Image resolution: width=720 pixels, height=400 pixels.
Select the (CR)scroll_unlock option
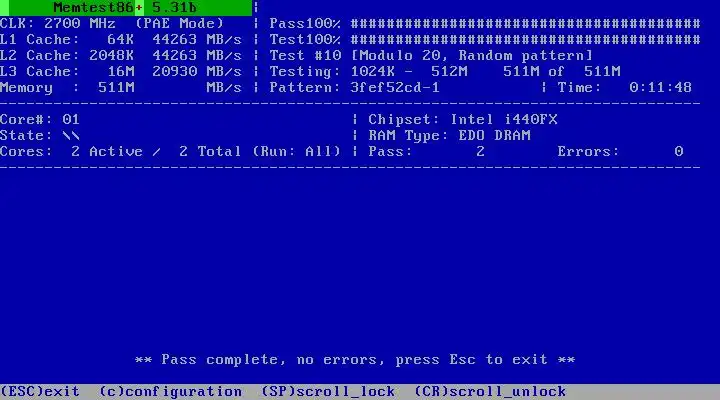[x=490, y=391]
